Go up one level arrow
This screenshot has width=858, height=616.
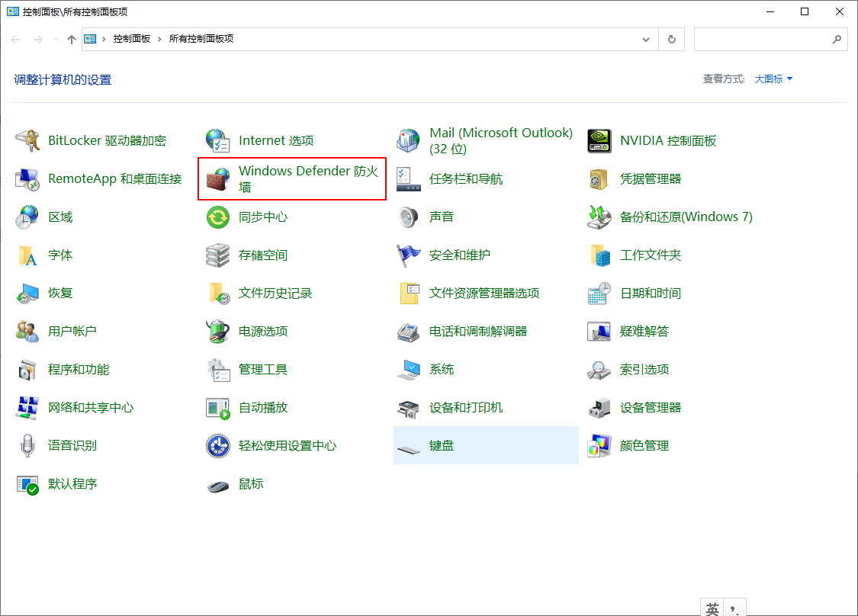(x=71, y=40)
